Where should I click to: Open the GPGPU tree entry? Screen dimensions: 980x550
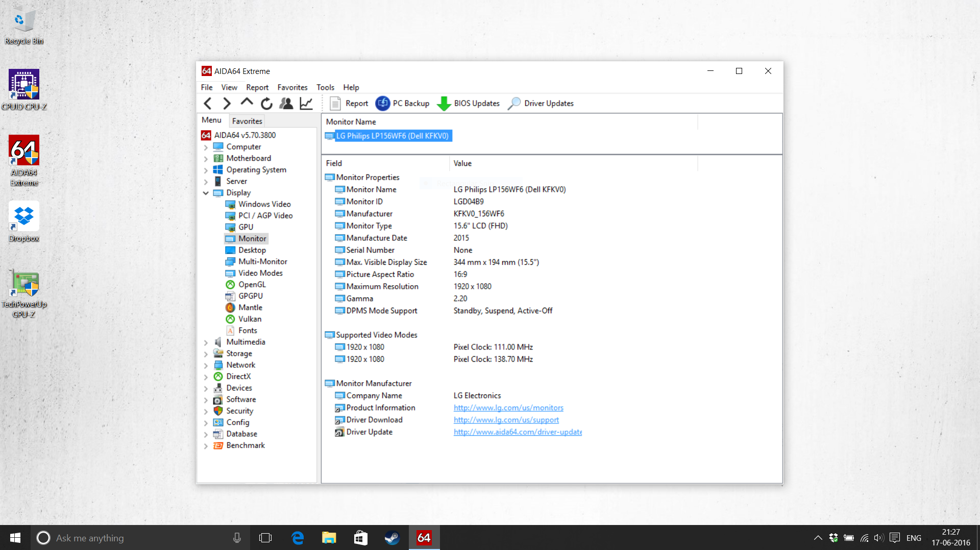(250, 296)
